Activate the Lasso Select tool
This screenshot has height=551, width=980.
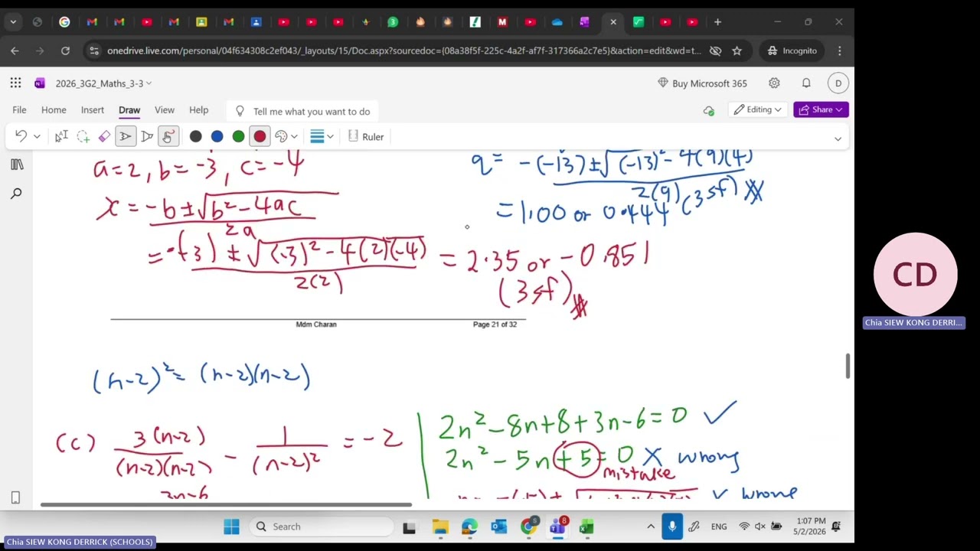point(83,136)
